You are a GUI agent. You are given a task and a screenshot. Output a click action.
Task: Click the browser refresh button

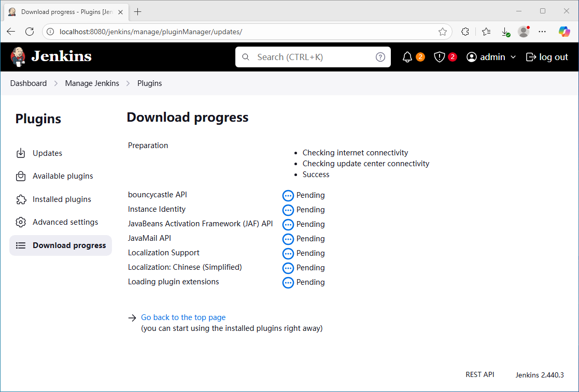(30, 32)
